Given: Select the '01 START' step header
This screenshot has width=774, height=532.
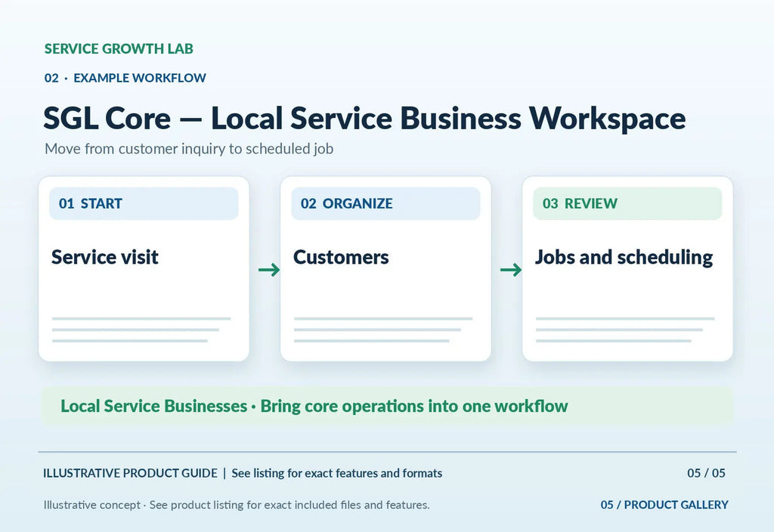Looking at the screenshot, I should click(x=144, y=203).
